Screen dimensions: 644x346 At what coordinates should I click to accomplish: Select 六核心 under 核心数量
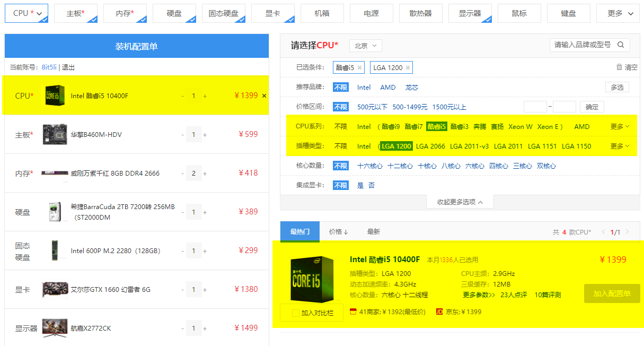pyautogui.click(x=475, y=166)
